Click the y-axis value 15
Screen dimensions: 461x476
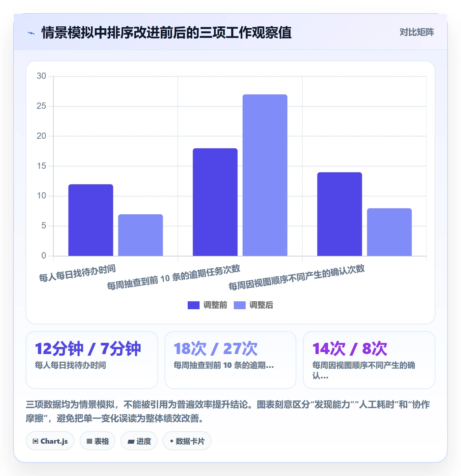click(41, 166)
